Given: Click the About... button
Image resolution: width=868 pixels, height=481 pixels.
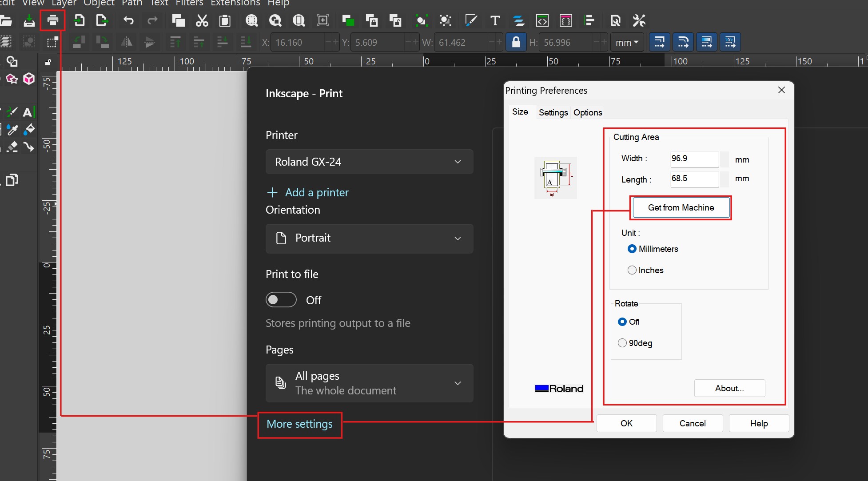Looking at the screenshot, I should [729, 388].
